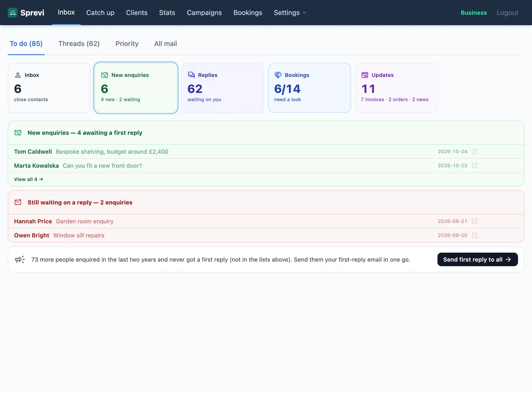
Task: Select the To do (85) tab
Action: tap(26, 44)
